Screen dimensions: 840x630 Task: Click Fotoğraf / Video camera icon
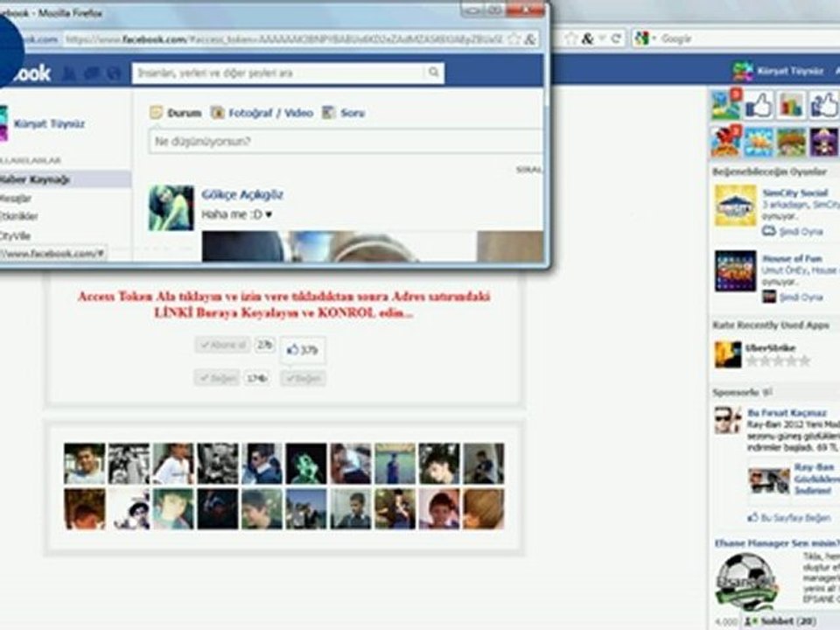(218, 113)
